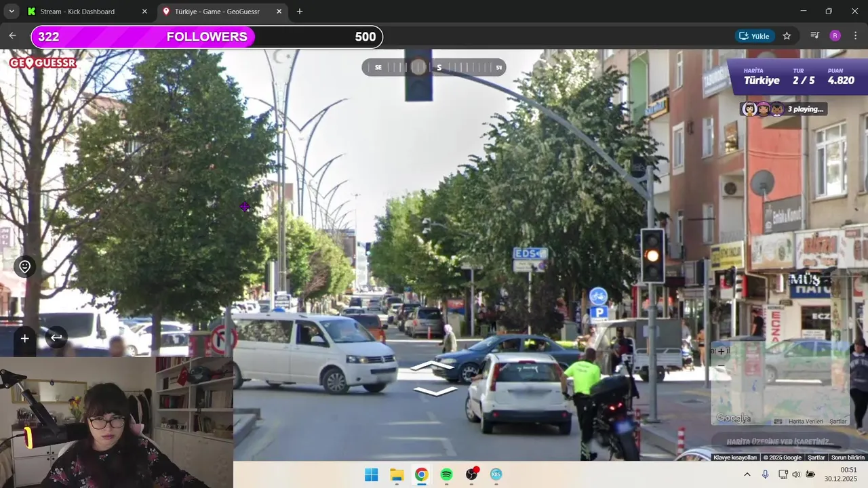The image size is (868, 488).
Task: Open the XBS app icon in taskbar
Action: [496, 474]
